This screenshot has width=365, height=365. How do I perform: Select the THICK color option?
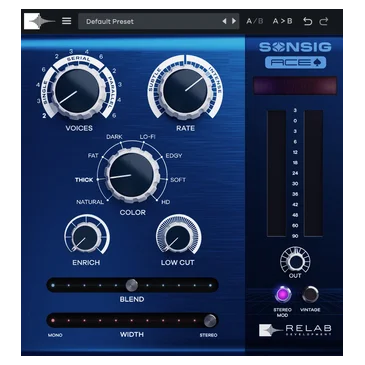click(x=84, y=180)
